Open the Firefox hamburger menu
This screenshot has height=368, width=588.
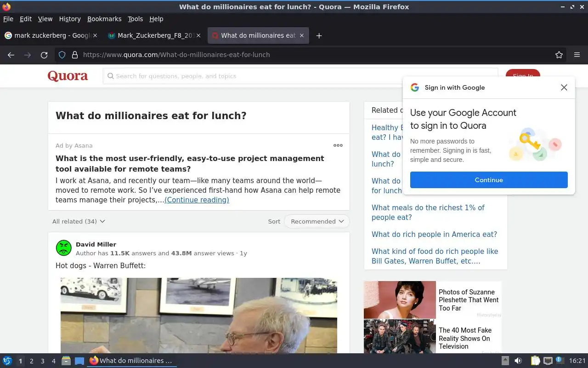[x=577, y=55]
